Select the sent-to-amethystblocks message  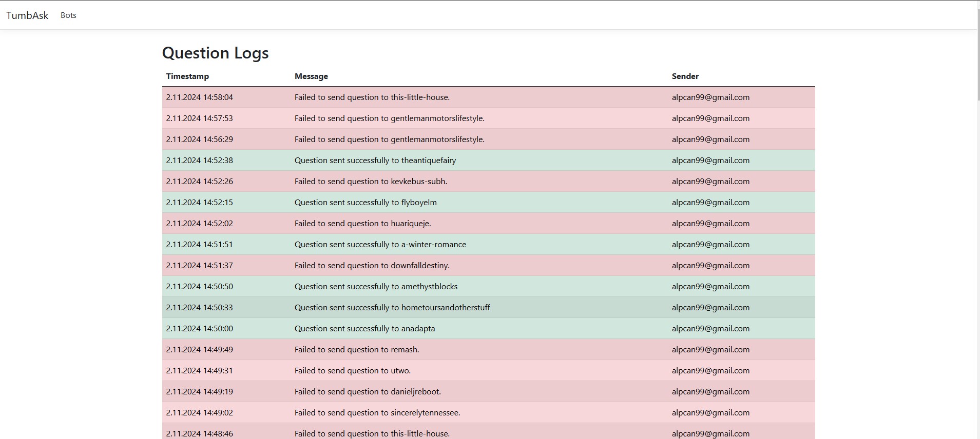coord(376,287)
